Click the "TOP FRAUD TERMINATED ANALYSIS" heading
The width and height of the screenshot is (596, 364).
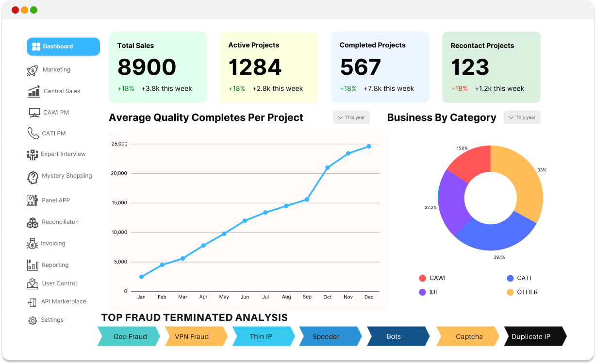click(194, 317)
